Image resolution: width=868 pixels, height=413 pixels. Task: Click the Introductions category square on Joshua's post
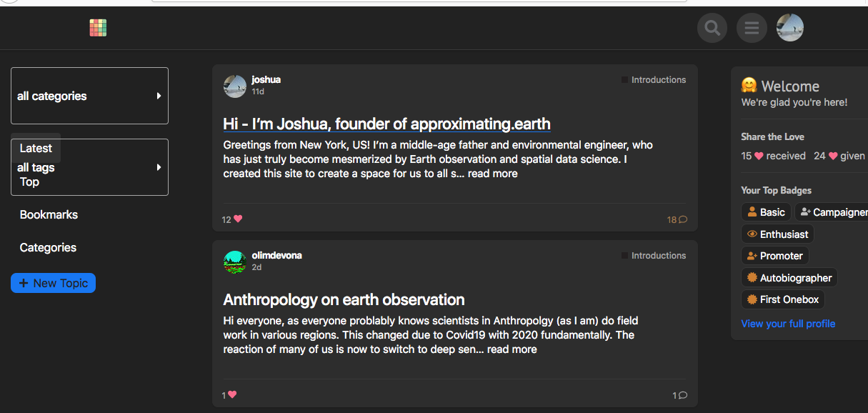(x=624, y=80)
